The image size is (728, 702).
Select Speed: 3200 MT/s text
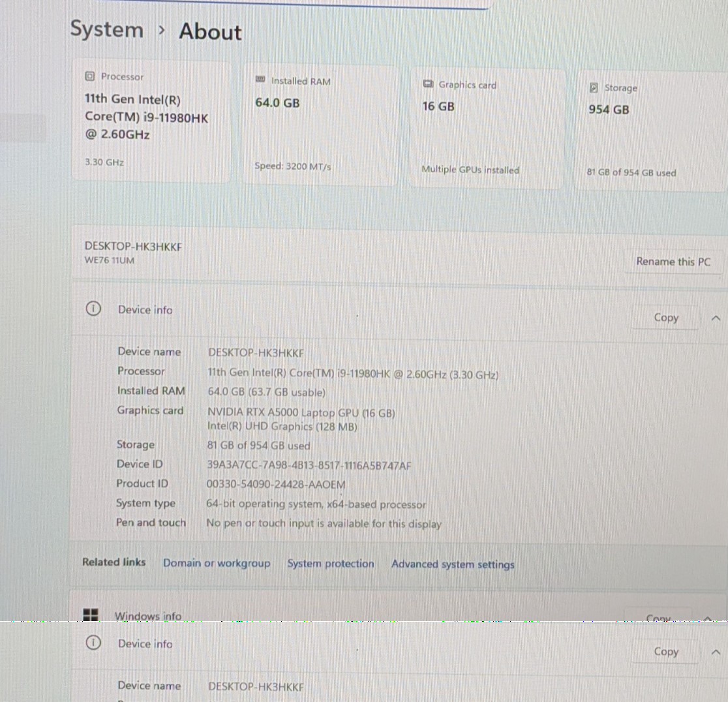(x=292, y=166)
